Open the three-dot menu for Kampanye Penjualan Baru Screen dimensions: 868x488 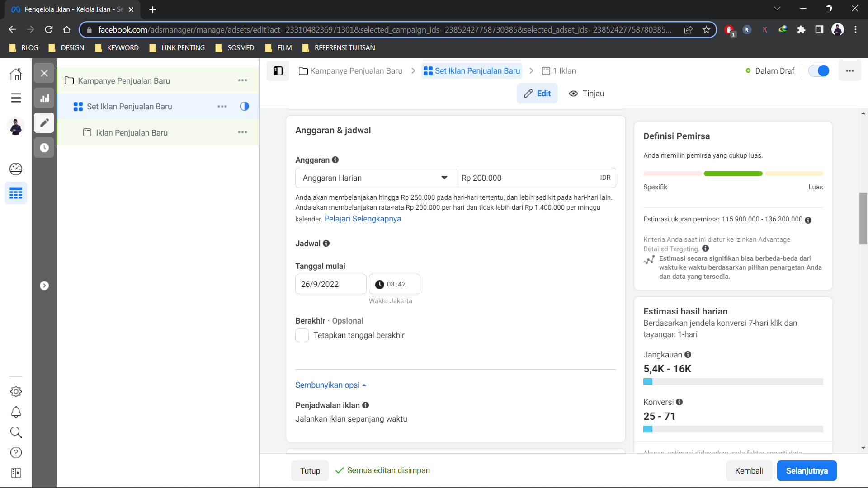[243, 80]
